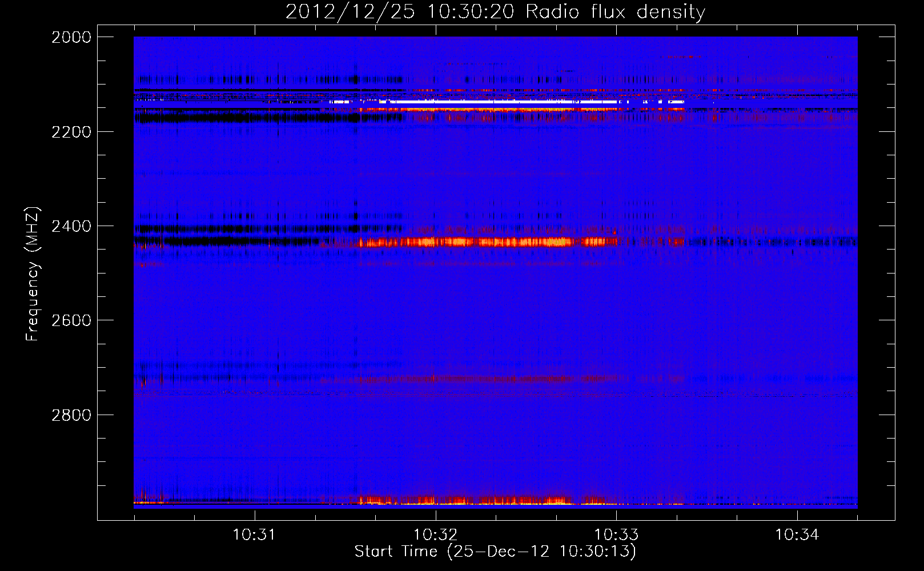Click the bright white emission band near 2140 MHz
Image resolution: width=924 pixels, height=571 pixels.
pyautogui.click(x=507, y=102)
